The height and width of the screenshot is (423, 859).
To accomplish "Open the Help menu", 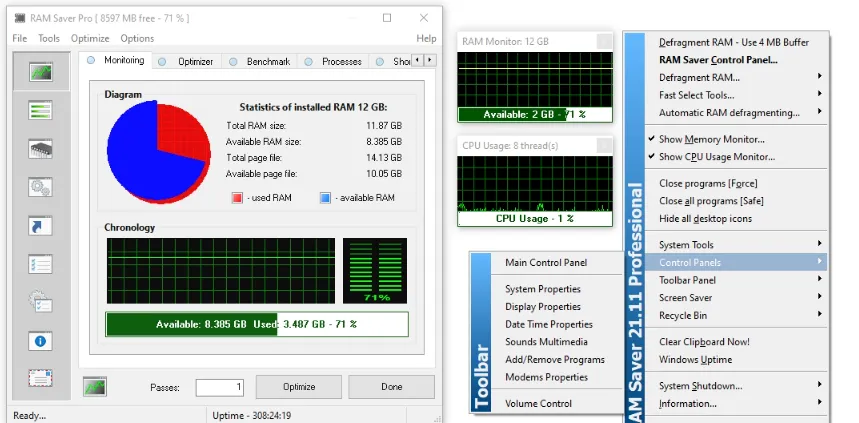I will [x=426, y=38].
